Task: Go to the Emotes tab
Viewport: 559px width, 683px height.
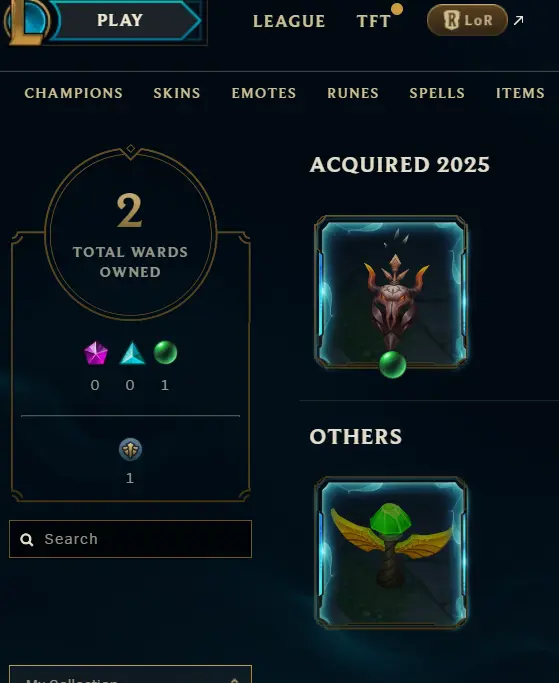Action: click(264, 93)
